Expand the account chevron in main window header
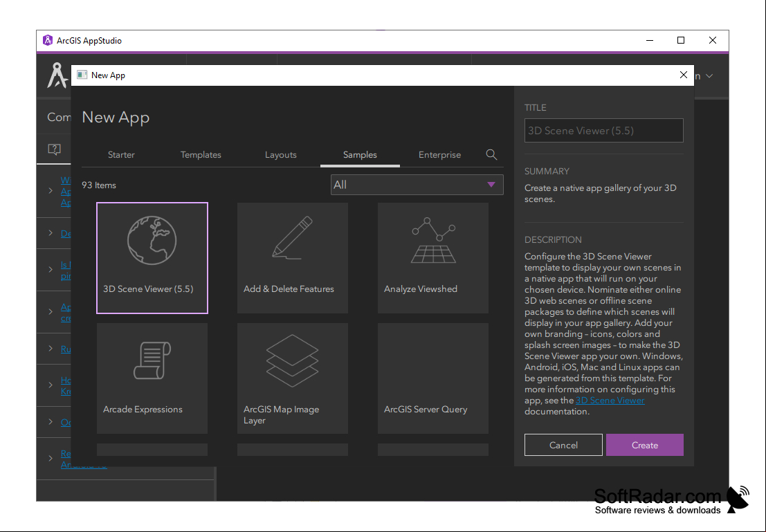 (709, 76)
